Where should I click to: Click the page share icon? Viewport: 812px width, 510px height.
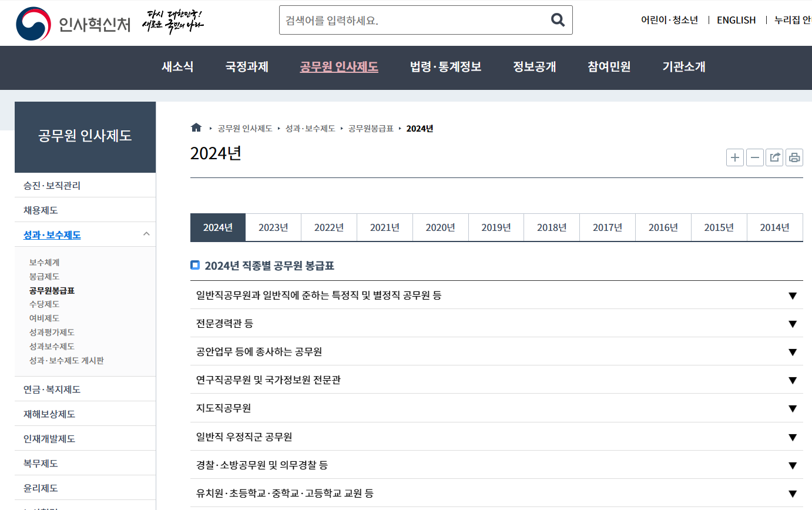click(x=774, y=157)
